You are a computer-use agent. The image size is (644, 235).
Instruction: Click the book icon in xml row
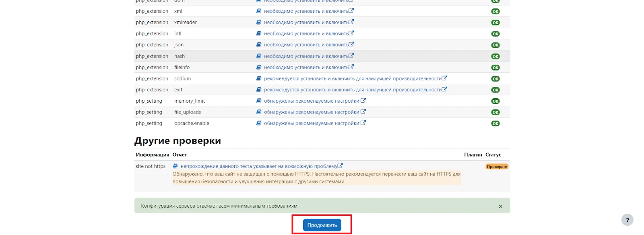point(259,11)
